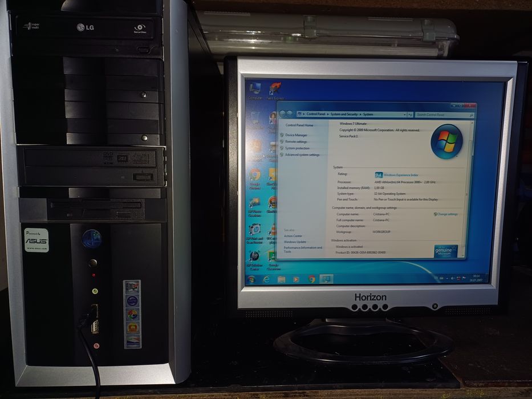The height and width of the screenshot is (399, 532).
Task: Click the genuine Microsoft badge
Action: point(446,251)
